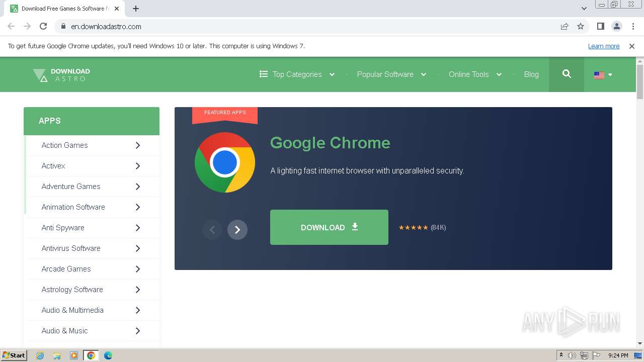Expand the Popular Software menu
644x362 pixels.
click(391, 74)
